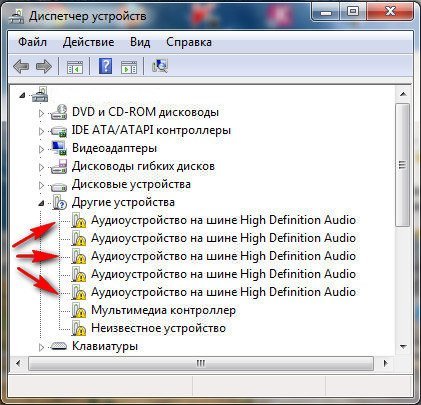
Task: Click the action pane toolbar icon right of Help
Action: pos(129,67)
